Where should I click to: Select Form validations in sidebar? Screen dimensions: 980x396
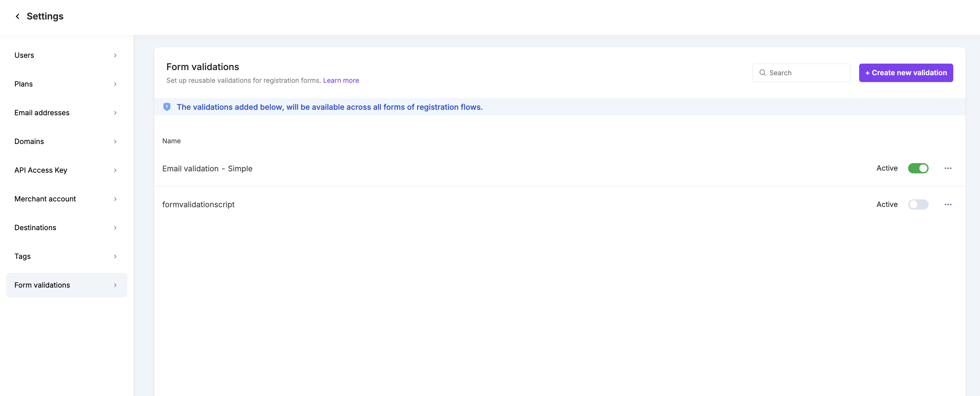pyautogui.click(x=42, y=285)
